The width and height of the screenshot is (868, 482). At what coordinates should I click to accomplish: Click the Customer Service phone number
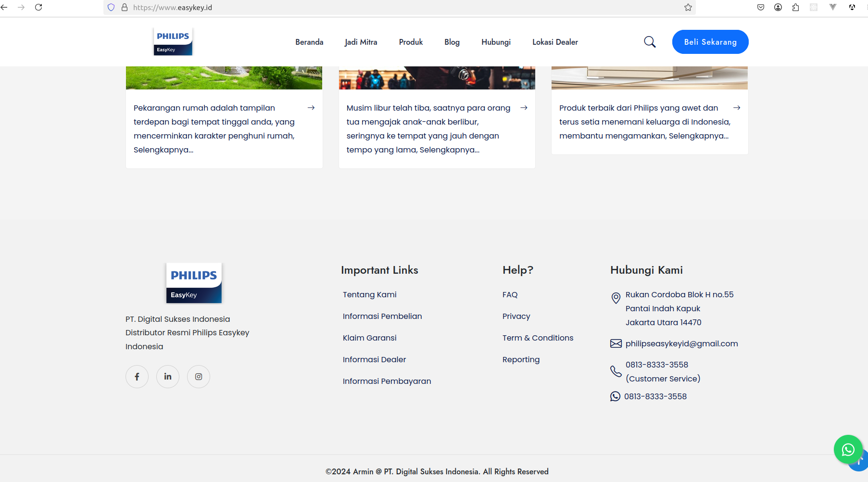663,372
